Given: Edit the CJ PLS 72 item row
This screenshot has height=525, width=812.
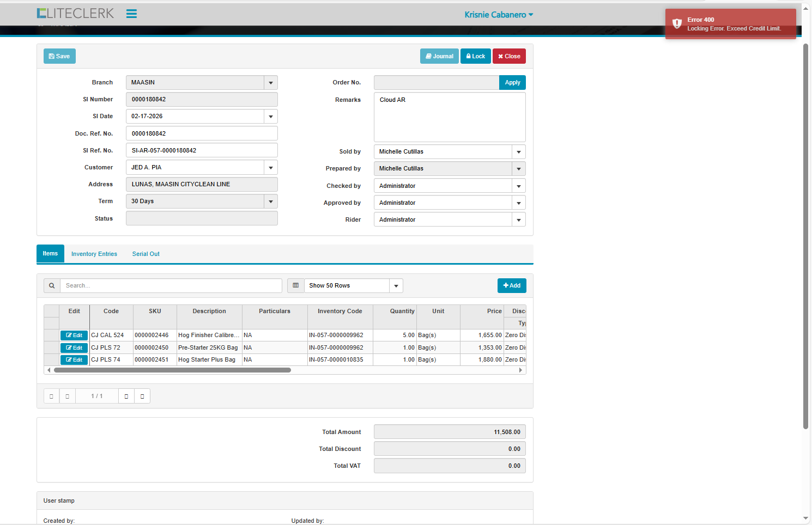Looking at the screenshot, I should point(74,348).
